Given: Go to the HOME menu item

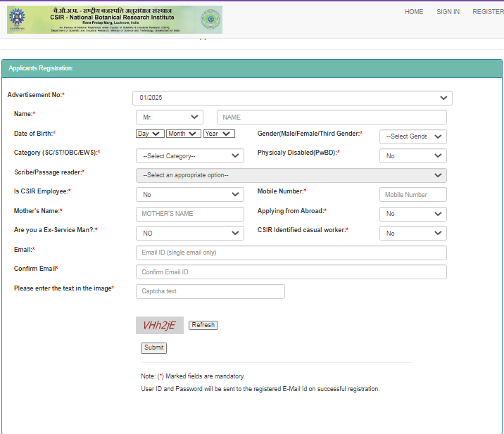Looking at the screenshot, I should click(x=414, y=12).
